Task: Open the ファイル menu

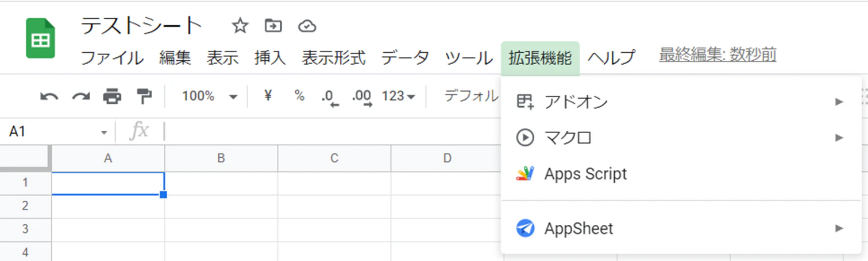Action: click(112, 58)
